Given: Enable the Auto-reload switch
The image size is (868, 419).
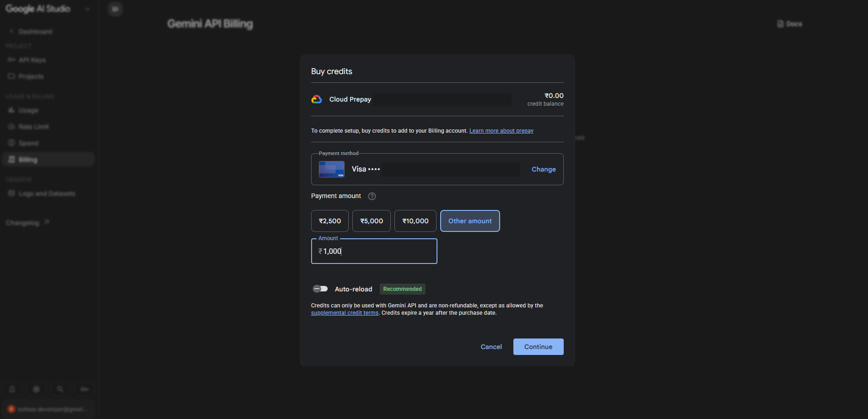Looking at the screenshot, I should tap(320, 289).
